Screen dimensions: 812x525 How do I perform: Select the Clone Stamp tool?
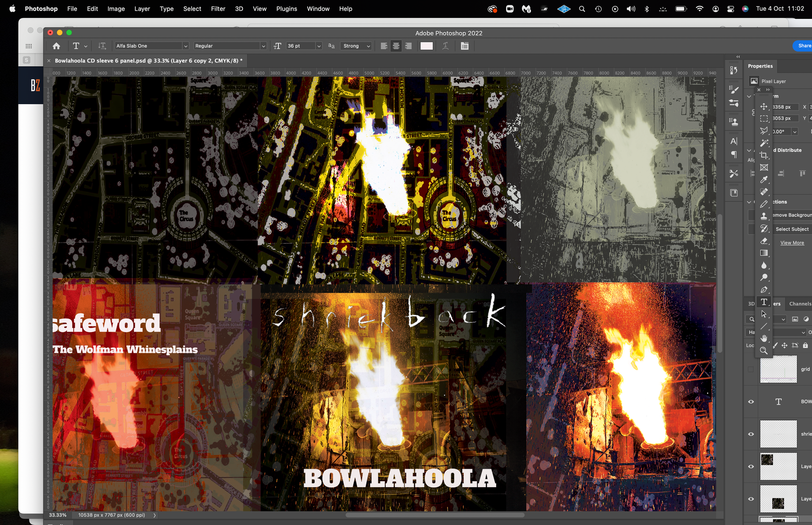[x=764, y=216]
